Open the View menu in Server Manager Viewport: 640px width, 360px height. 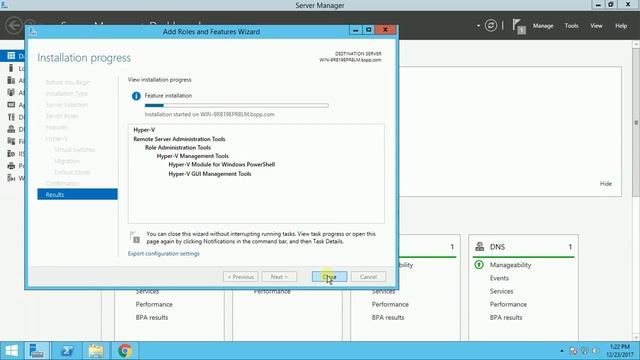point(596,26)
